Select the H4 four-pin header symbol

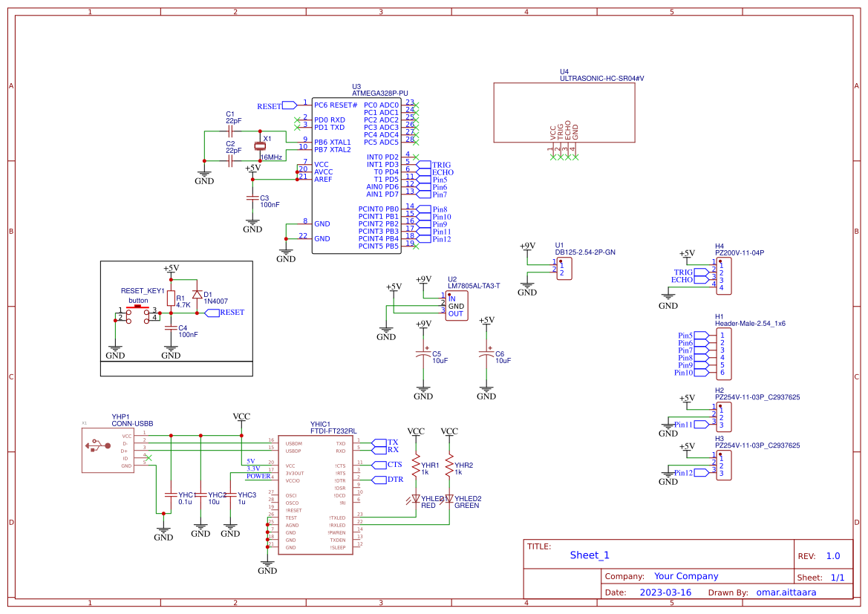click(723, 276)
